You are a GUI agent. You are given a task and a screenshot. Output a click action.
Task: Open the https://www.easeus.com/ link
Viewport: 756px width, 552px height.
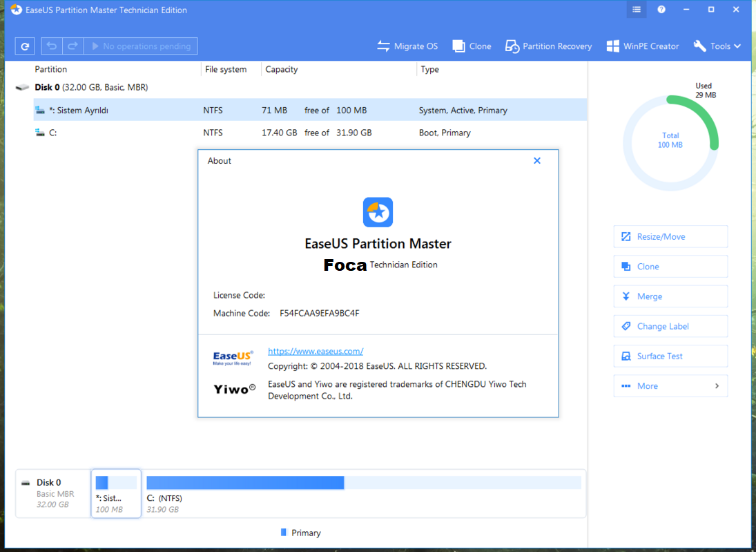tap(316, 351)
